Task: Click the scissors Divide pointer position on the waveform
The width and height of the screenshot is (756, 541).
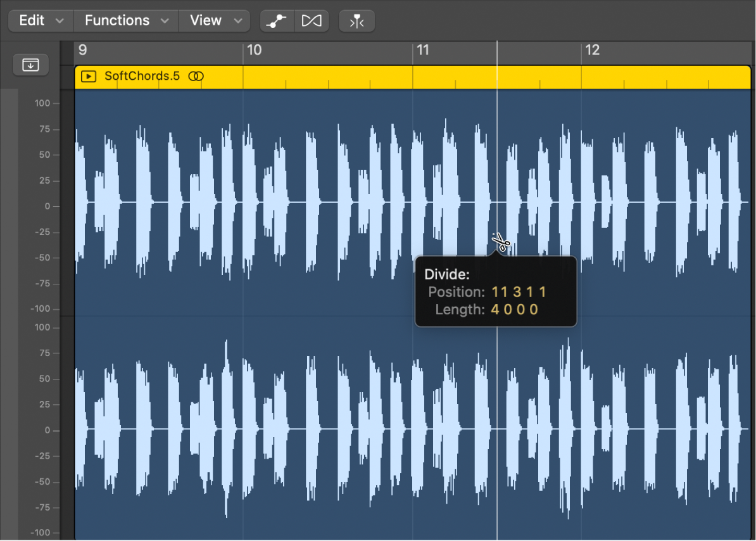Action: [500, 242]
